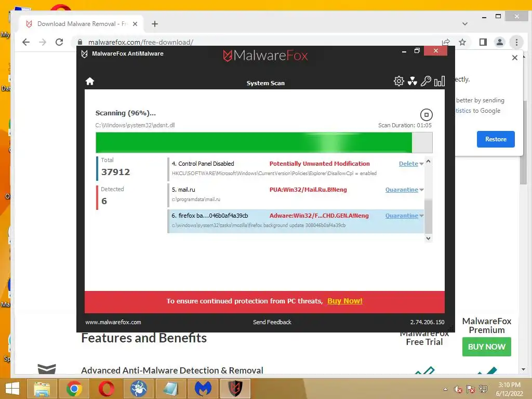Click the Total count 37912
532x399 pixels.
(x=115, y=172)
